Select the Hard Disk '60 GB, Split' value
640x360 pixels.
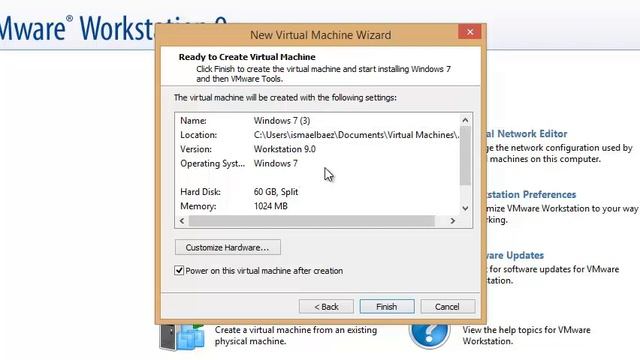[276, 192]
